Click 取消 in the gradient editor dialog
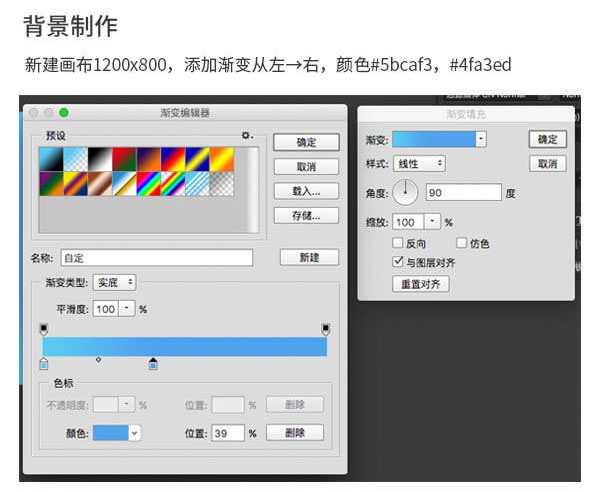 pyautogui.click(x=306, y=167)
